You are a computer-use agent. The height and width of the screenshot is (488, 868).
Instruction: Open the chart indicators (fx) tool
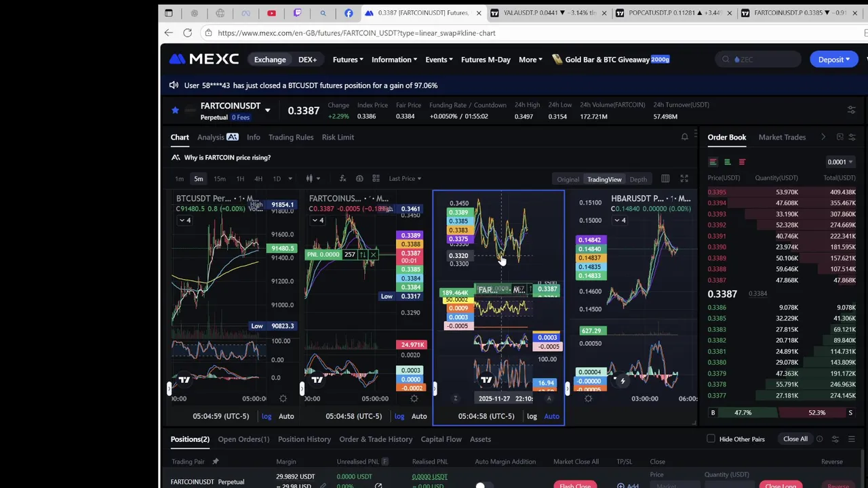[x=342, y=178]
